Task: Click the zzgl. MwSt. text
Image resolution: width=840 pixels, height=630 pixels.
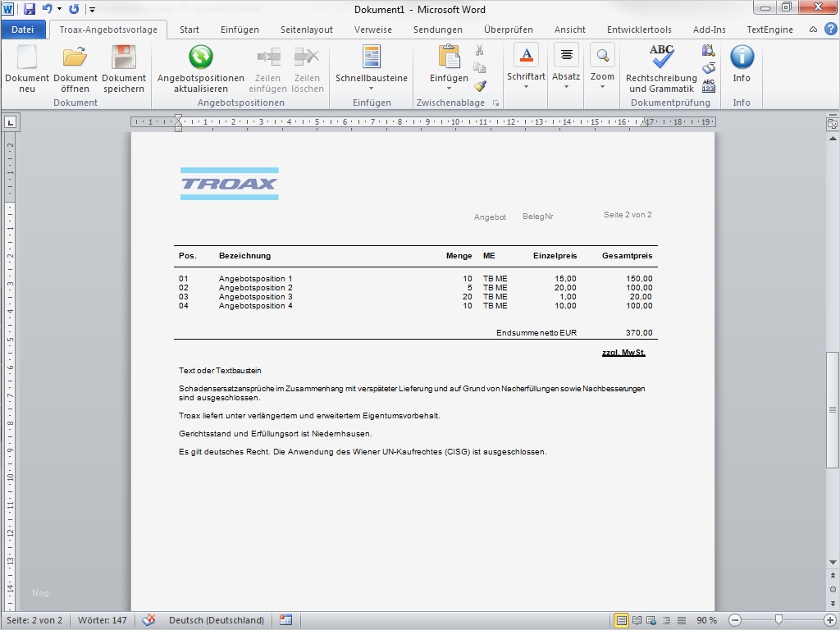Action: click(623, 353)
